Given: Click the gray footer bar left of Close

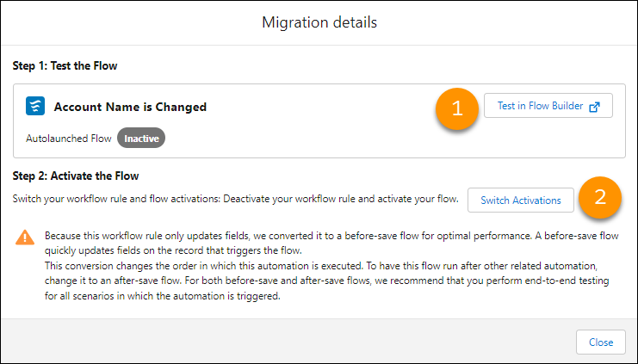Looking at the screenshot, I should tap(284, 342).
